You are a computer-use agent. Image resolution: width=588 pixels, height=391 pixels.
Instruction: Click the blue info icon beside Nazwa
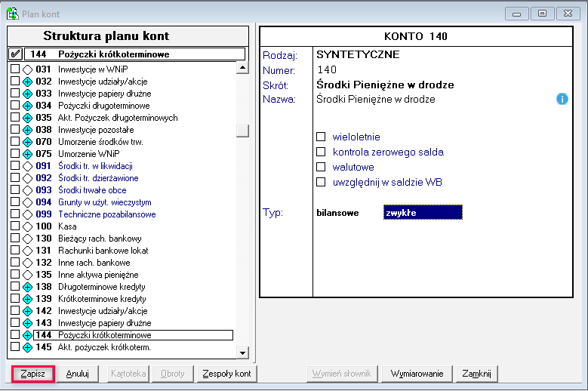(562, 99)
